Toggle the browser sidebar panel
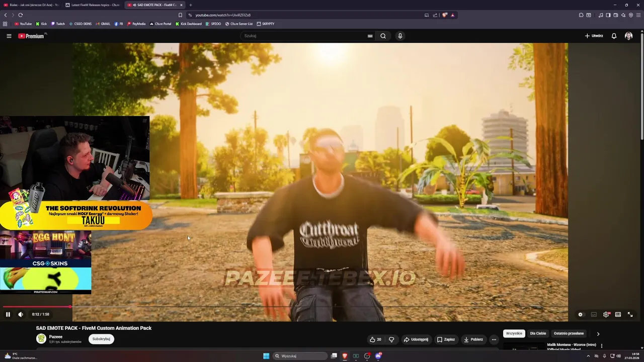This screenshot has width=644, height=362. pos(608,15)
